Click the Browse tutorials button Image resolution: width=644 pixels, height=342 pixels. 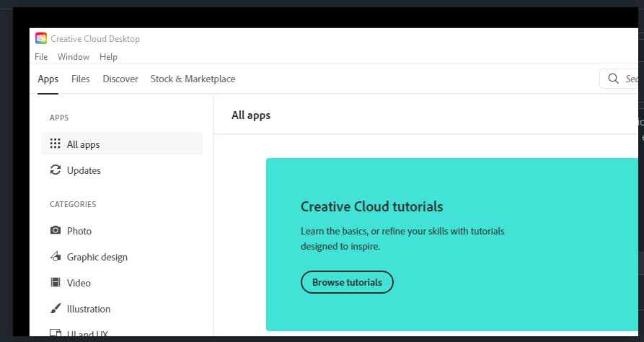pyautogui.click(x=347, y=282)
